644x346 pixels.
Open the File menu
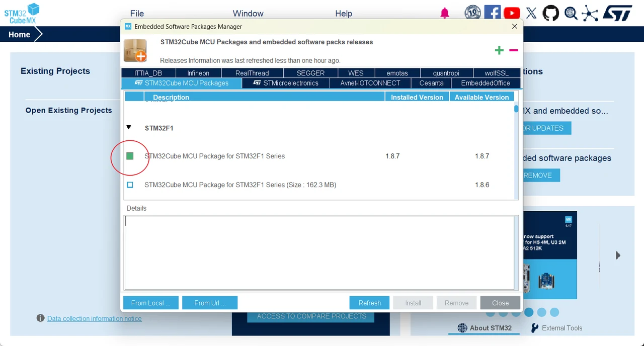tap(137, 14)
